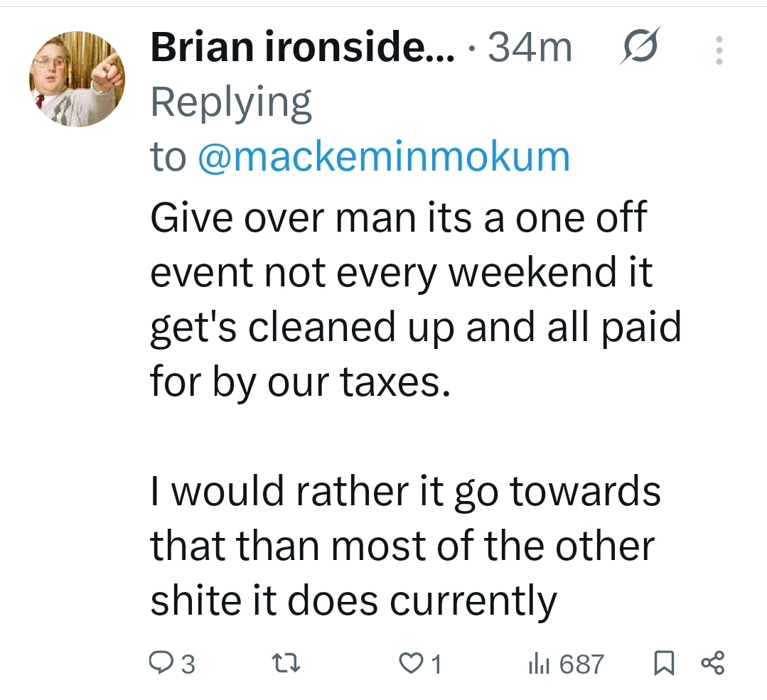The height and width of the screenshot is (700, 767).
Task: Open the user's profile picture
Action: point(77,78)
